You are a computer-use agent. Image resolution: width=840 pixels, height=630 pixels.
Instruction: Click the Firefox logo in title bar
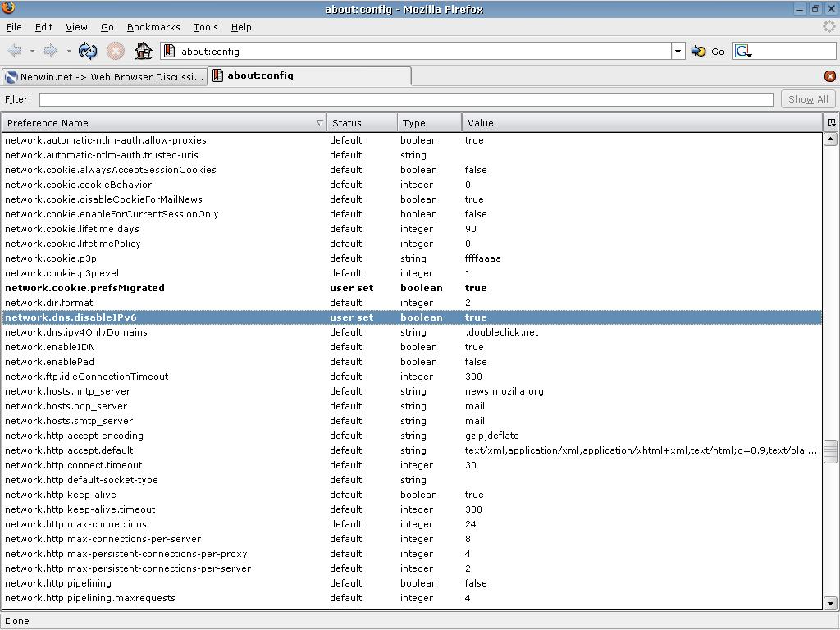8,7
